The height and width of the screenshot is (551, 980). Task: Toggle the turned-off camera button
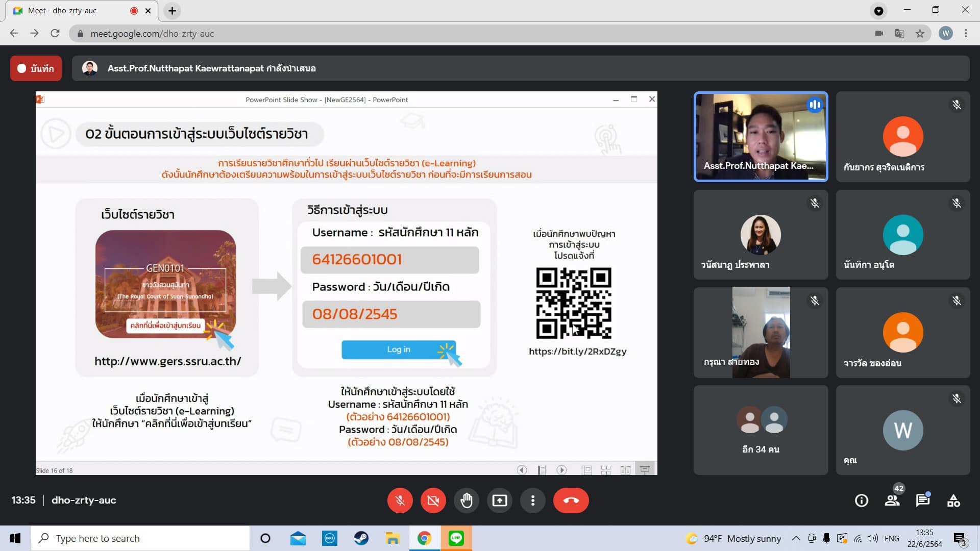[433, 500]
